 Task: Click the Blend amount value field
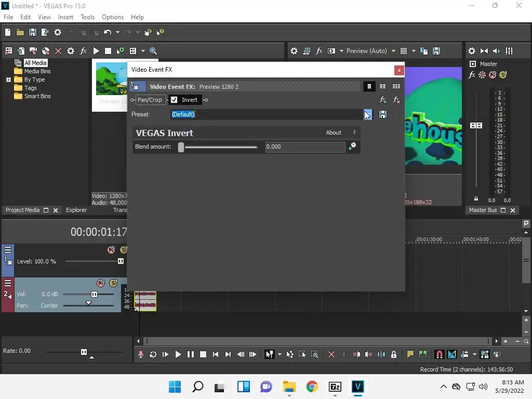305,147
